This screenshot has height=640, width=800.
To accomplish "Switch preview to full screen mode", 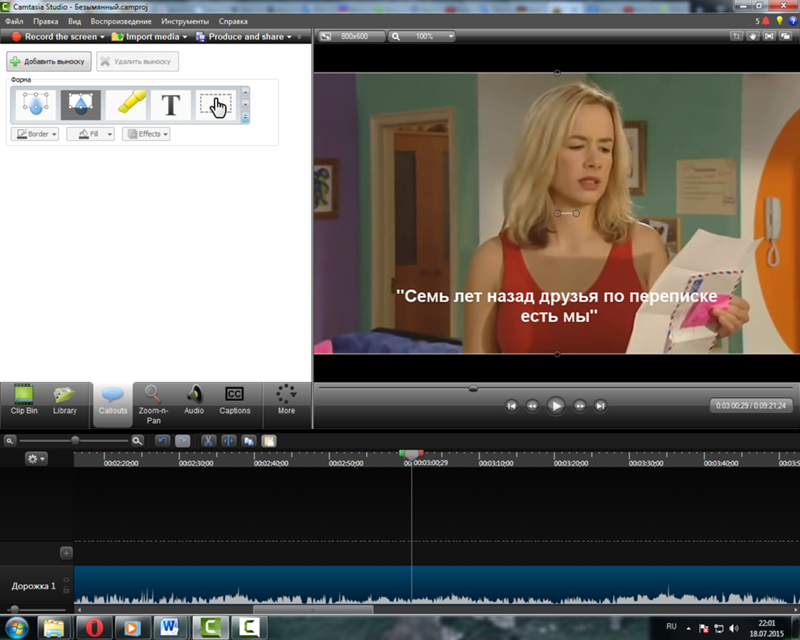I will click(x=769, y=36).
